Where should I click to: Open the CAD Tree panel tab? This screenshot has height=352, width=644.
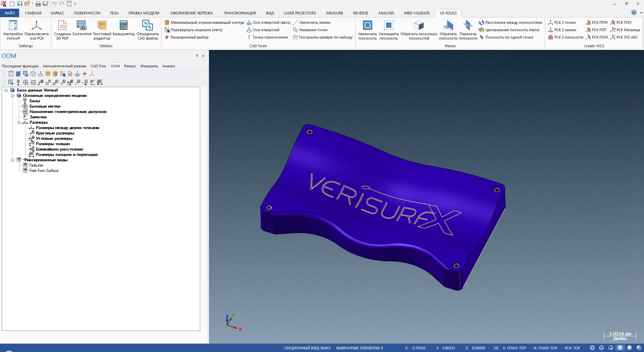[x=98, y=66]
